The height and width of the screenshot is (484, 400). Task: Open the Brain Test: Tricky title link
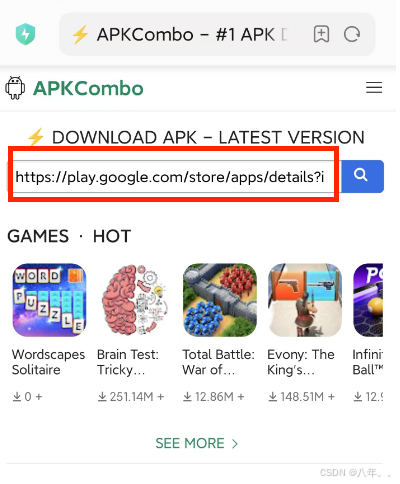(x=128, y=362)
